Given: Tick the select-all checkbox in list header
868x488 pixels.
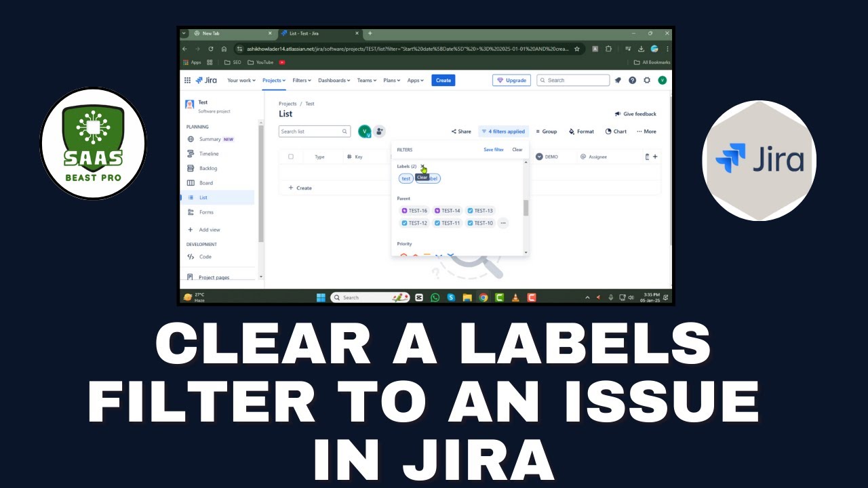Looking at the screenshot, I should click(x=291, y=157).
